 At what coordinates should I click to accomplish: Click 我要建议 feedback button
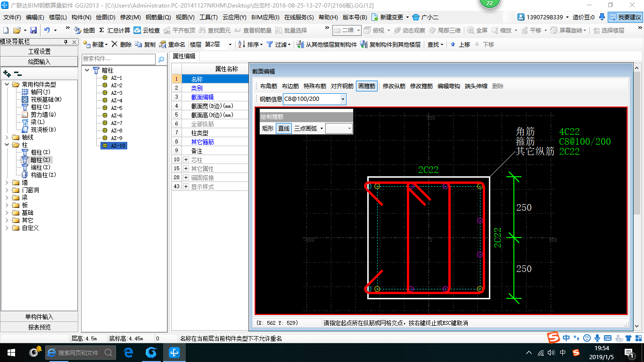(x=625, y=17)
